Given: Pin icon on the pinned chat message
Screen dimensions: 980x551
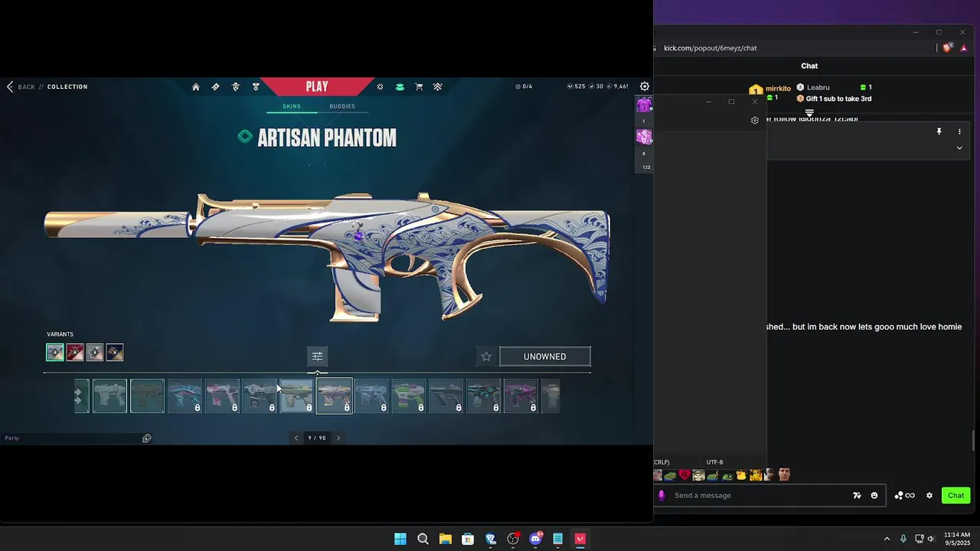Looking at the screenshot, I should [x=939, y=132].
